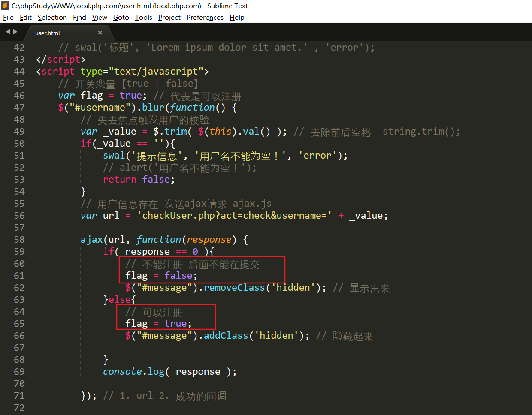Open the Find menu
The image size is (532, 415).
79,18
